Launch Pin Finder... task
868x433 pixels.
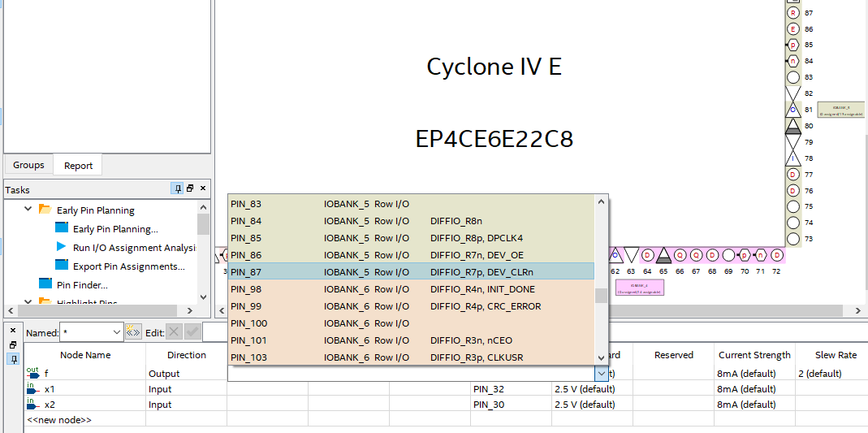(82, 285)
